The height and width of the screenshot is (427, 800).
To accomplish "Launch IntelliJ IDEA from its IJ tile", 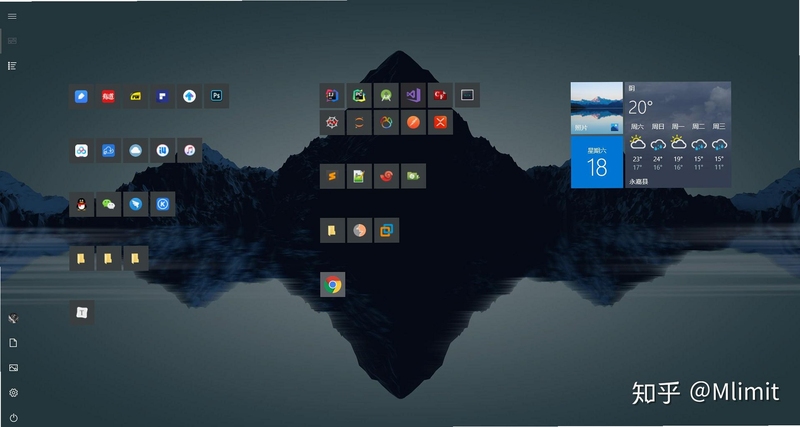I will (x=332, y=95).
